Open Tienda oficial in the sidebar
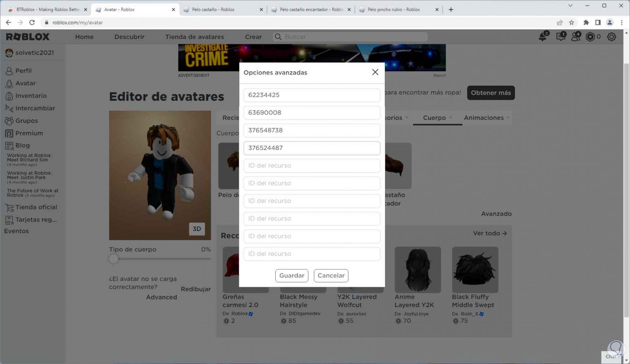The height and width of the screenshot is (364, 630). tap(36, 207)
